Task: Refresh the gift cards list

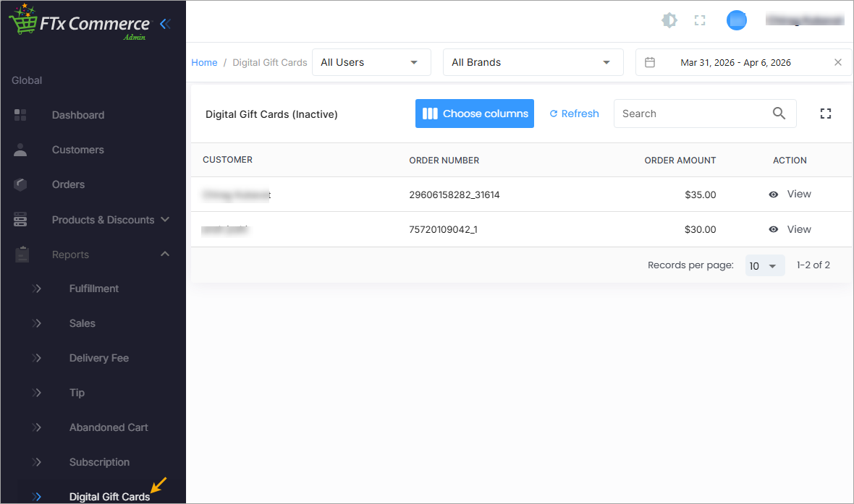Action: 574,114
